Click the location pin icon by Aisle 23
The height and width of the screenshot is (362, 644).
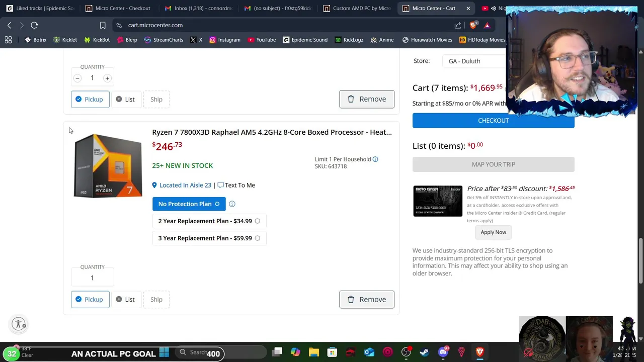click(x=154, y=185)
